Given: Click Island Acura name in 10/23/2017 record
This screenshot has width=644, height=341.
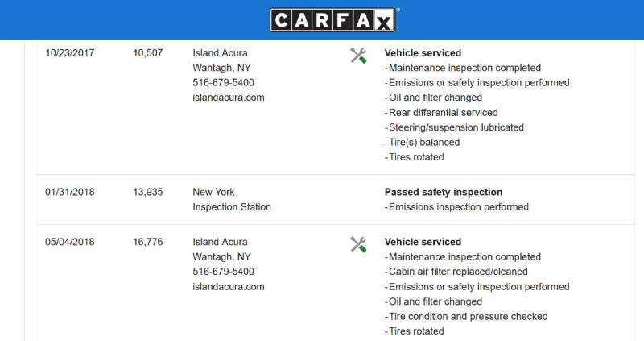Looking at the screenshot, I should [x=220, y=53].
